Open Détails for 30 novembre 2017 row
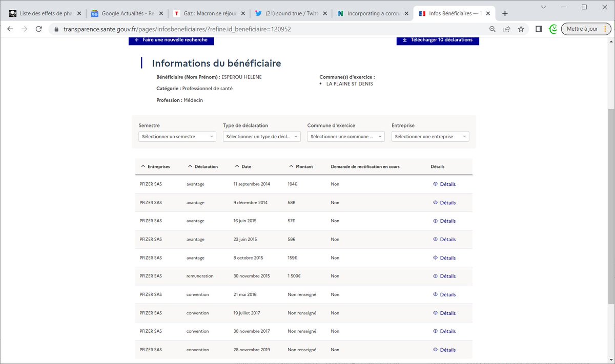 click(444, 332)
